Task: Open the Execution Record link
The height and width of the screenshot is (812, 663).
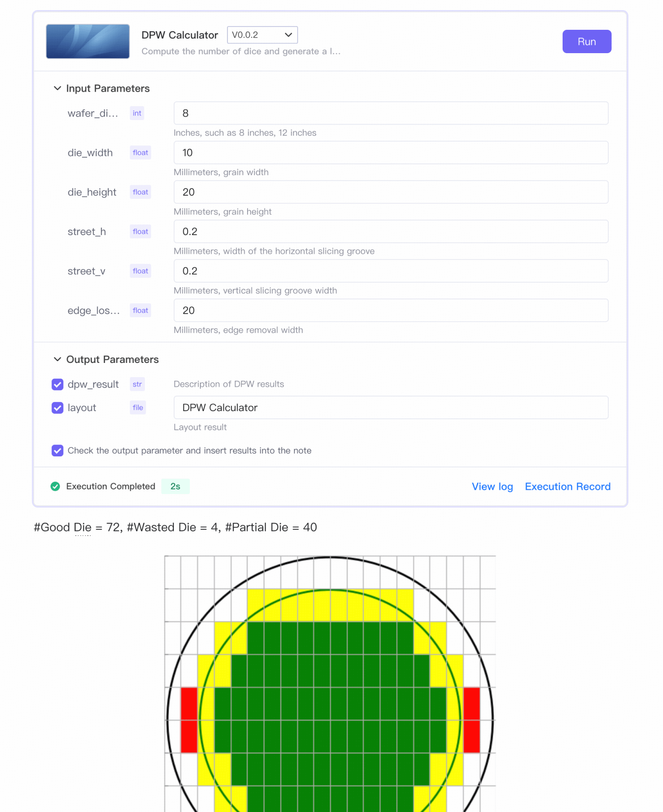Action: 568,487
